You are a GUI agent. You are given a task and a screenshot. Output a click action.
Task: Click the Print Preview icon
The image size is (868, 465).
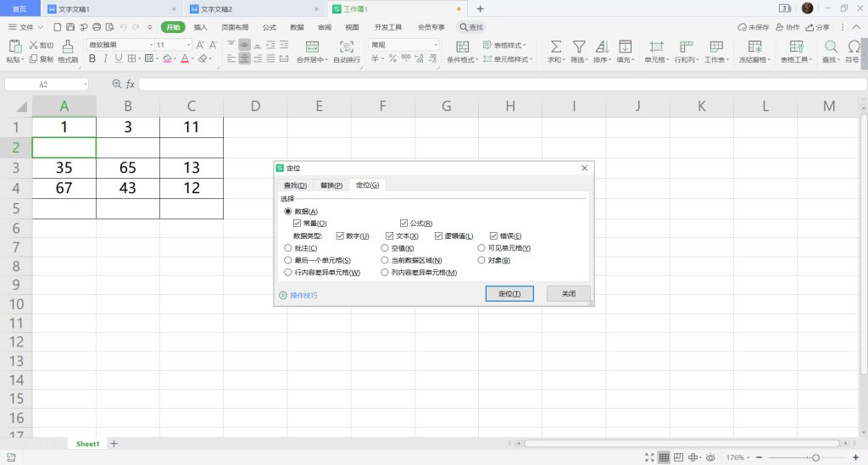(110, 26)
